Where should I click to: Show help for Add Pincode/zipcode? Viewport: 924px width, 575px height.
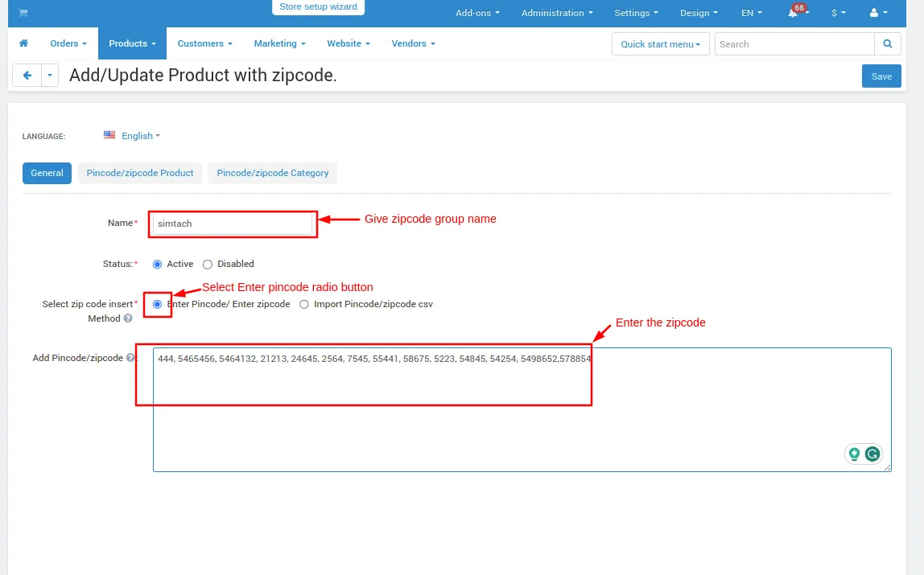[130, 357]
